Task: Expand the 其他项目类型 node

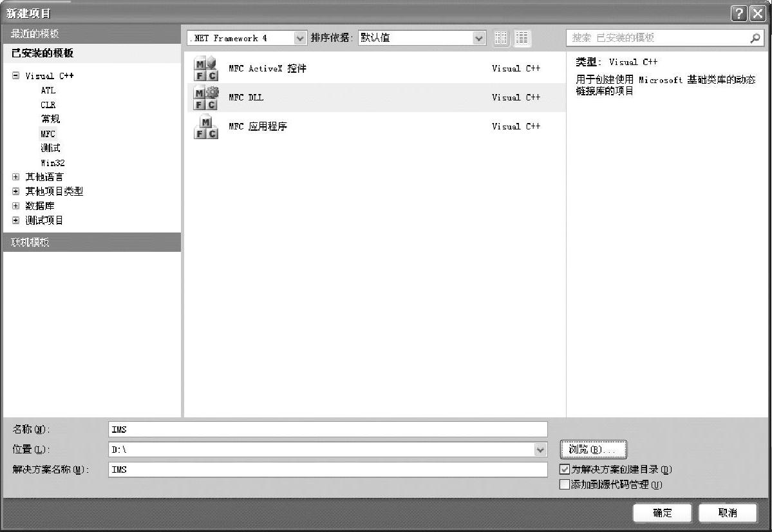Action: tap(15, 191)
